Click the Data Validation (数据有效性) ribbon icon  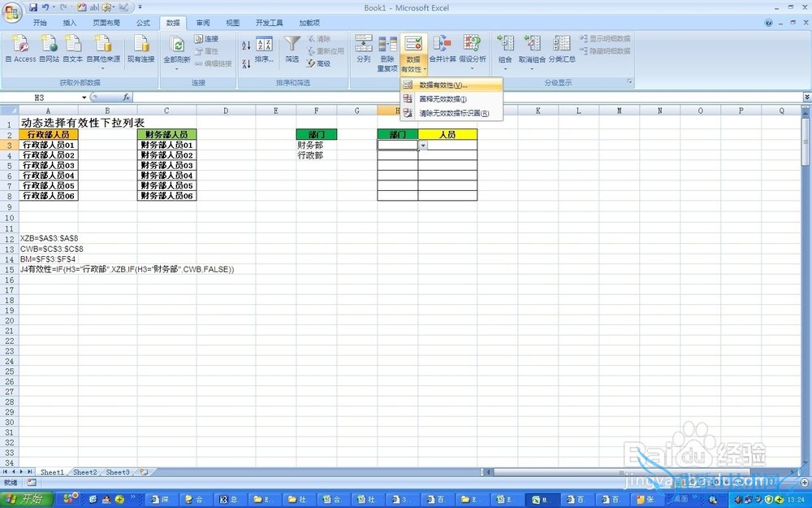[413, 45]
